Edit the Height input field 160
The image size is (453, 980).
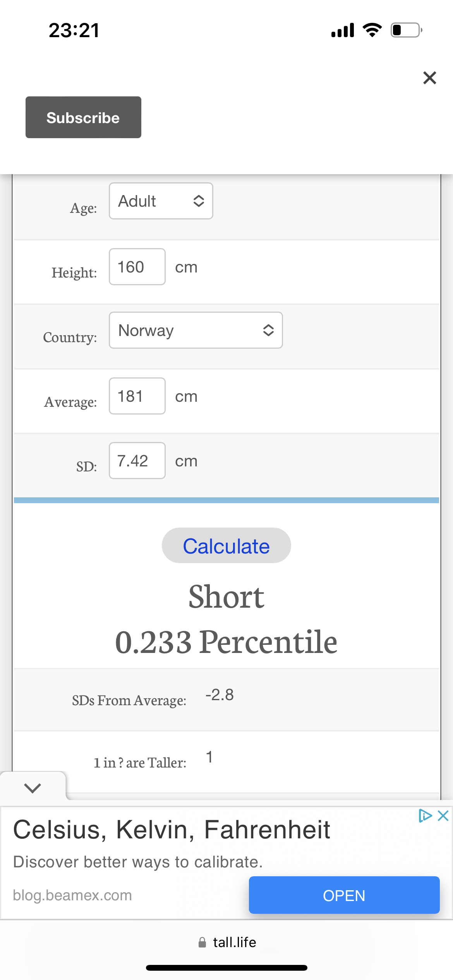[137, 267]
